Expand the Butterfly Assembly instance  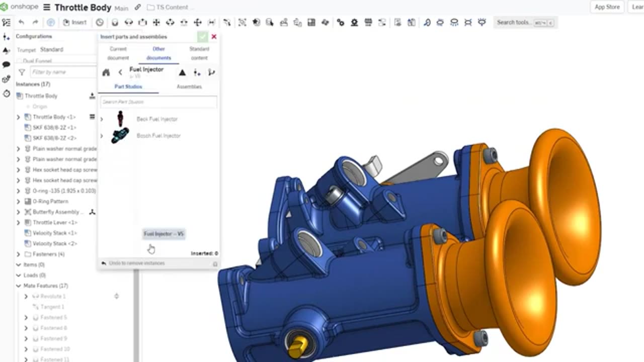19,212
